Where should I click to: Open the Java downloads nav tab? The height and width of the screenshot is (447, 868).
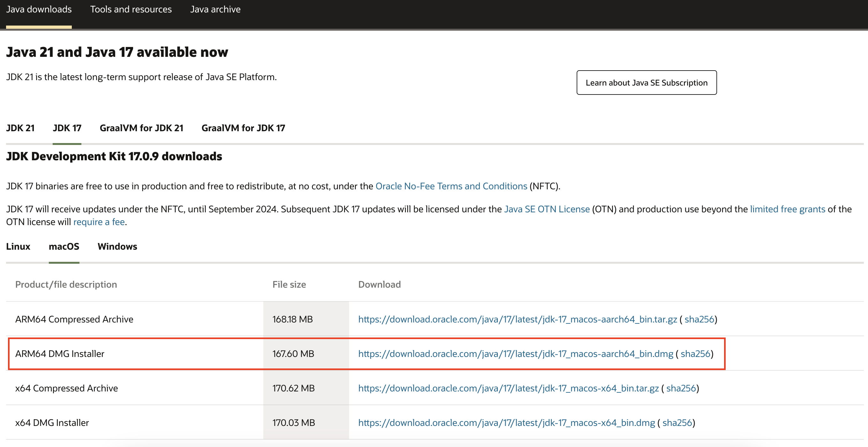(39, 10)
